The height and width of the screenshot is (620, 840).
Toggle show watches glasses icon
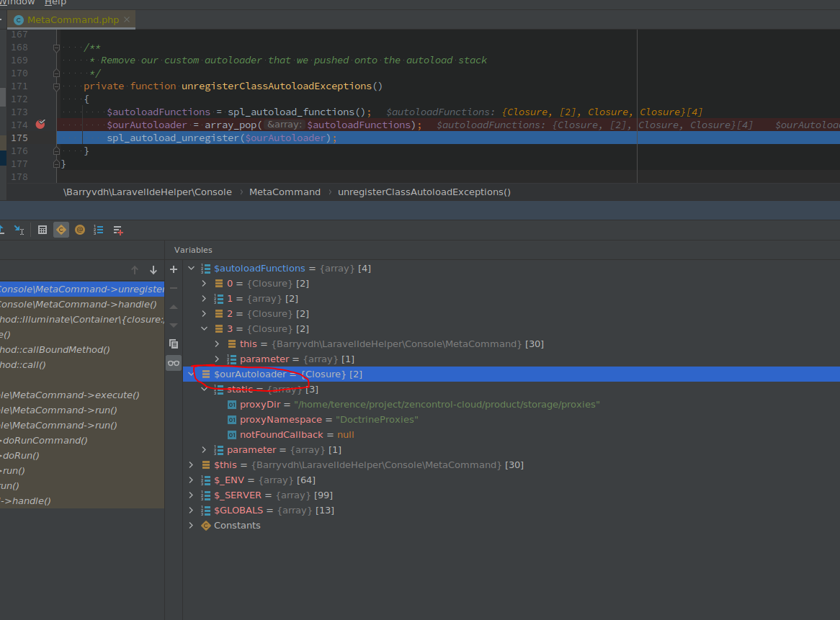pos(174,363)
